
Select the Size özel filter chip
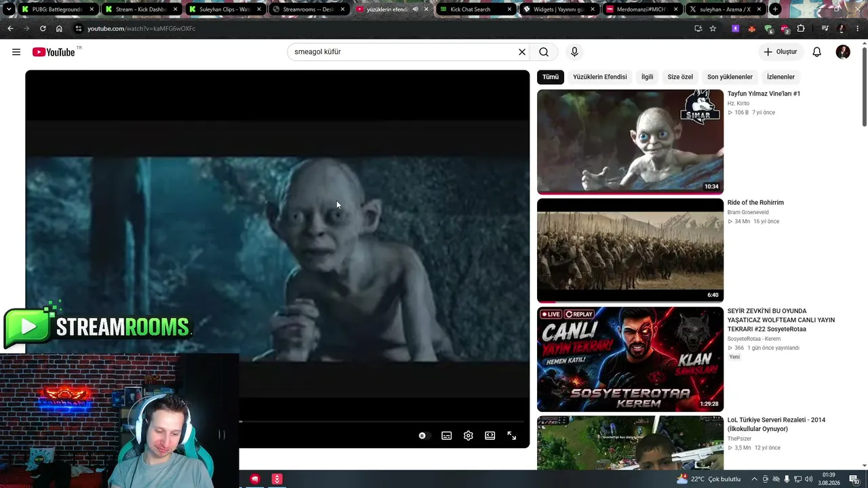point(680,77)
